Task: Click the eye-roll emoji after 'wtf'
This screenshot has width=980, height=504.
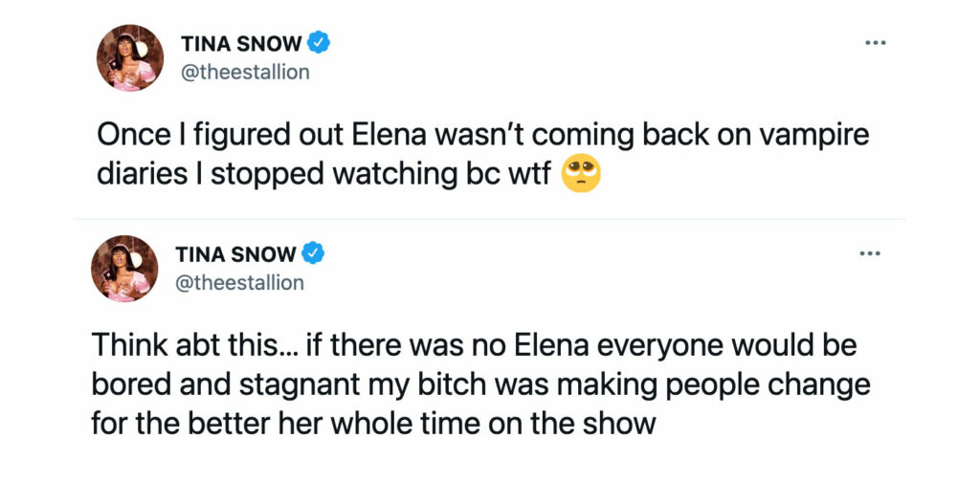Action: pos(581,173)
